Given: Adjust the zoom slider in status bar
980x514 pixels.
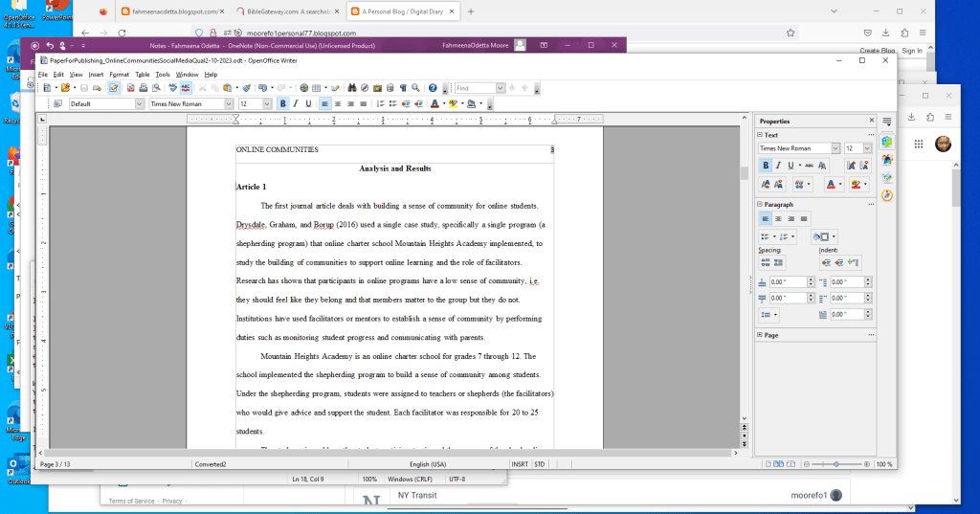Looking at the screenshot, I should coord(835,464).
